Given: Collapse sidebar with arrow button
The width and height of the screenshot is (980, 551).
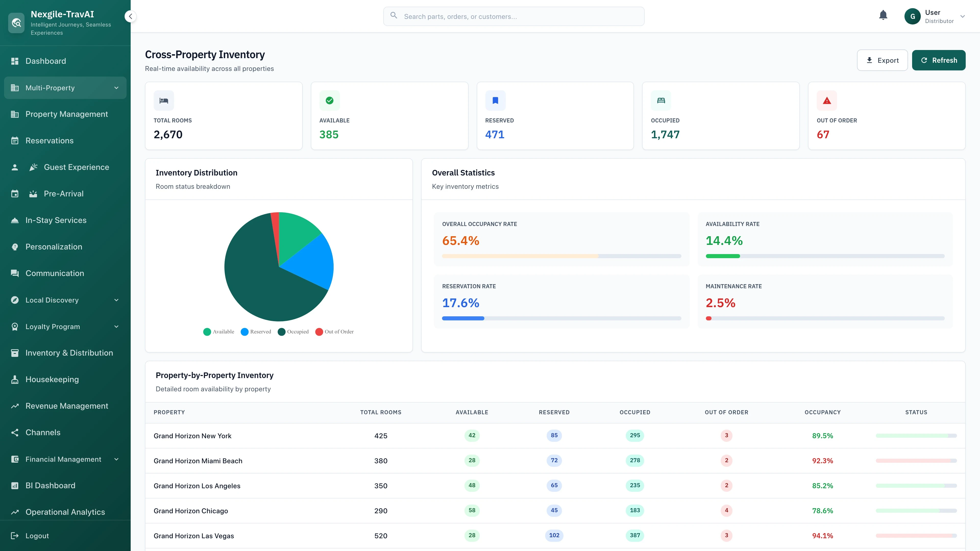Looking at the screenshot, I should click(130, 16).
